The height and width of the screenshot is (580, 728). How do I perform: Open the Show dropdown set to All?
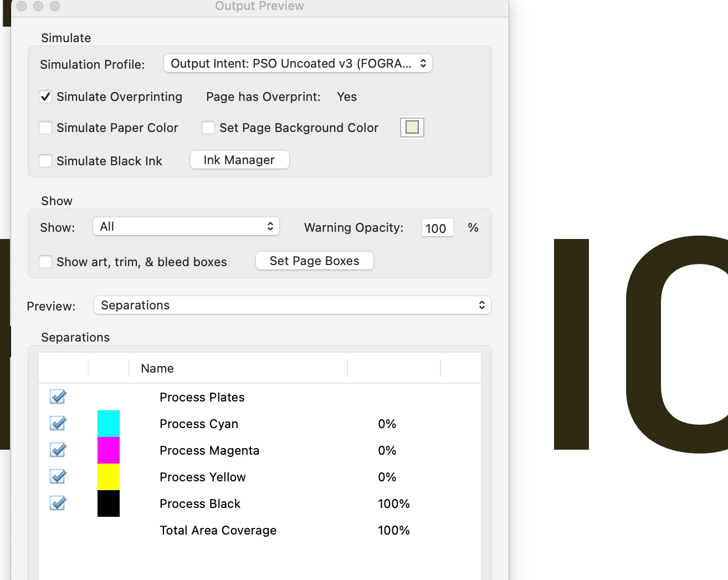tap(186, 226)
